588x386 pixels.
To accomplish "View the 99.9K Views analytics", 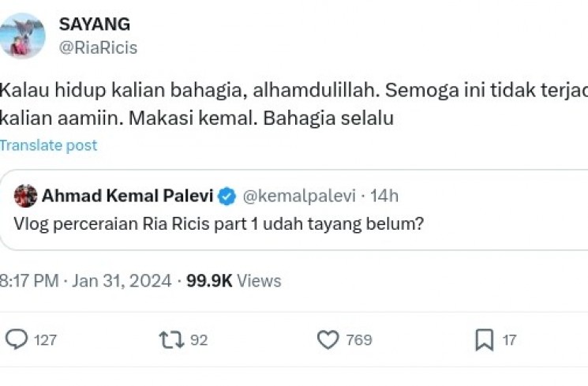I will pos(234,280).
